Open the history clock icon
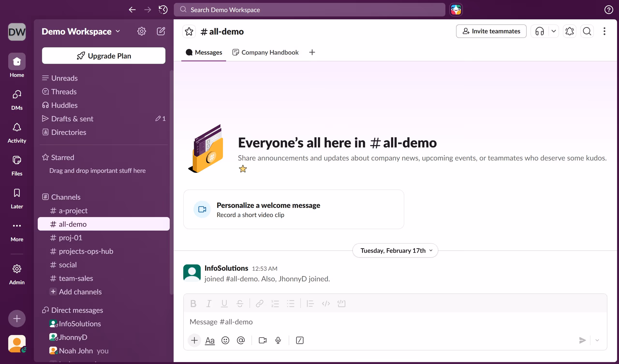619x364 pixels. point(163,10)
